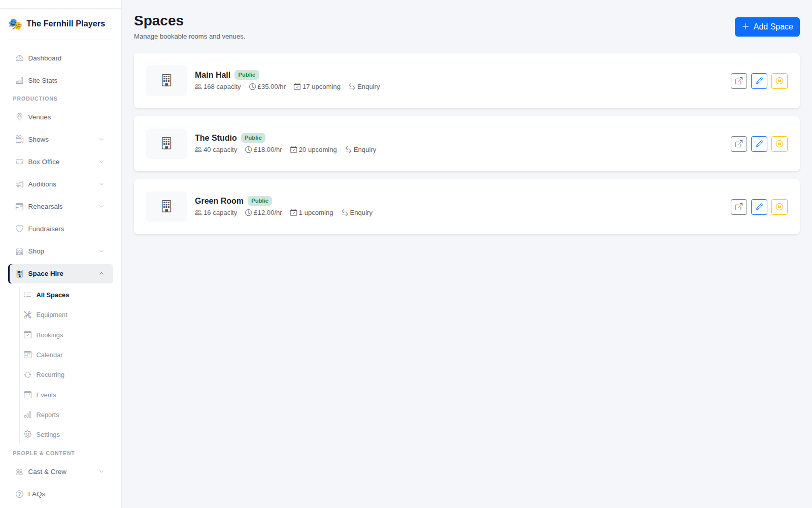This screenshot has height=508, width=812.
Task: Click the '16 capacity' text
Action: 220,213
